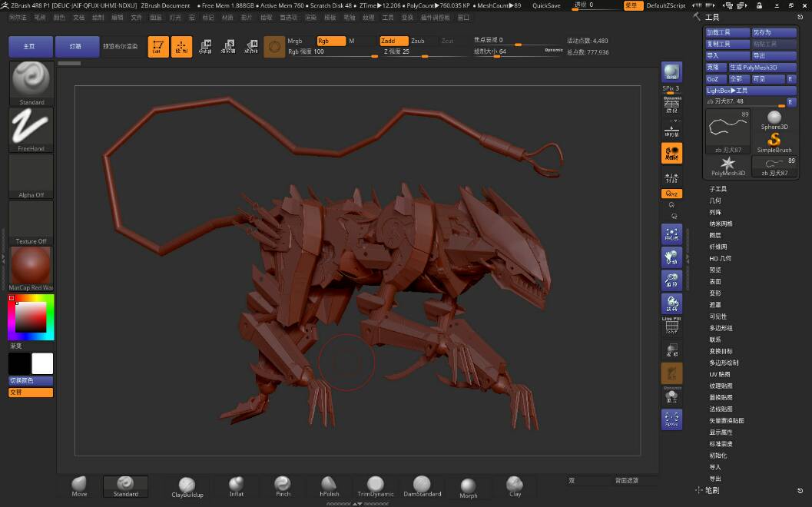812x507 pixels.
Task: Click the Alpha Off thumbnail slot
Action: pos(31,175)
